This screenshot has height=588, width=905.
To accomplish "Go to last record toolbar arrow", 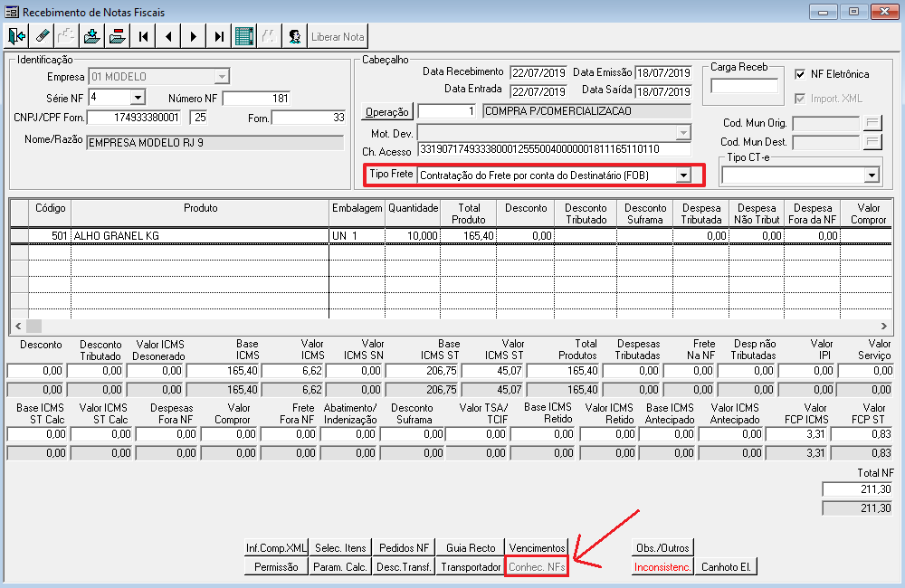I will (219, 36).
